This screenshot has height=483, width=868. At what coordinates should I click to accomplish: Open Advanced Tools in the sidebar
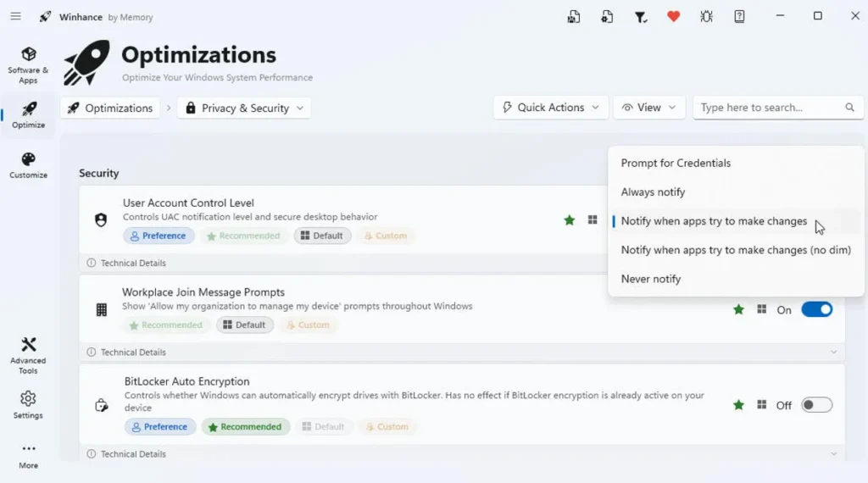(x=28, y=355)
